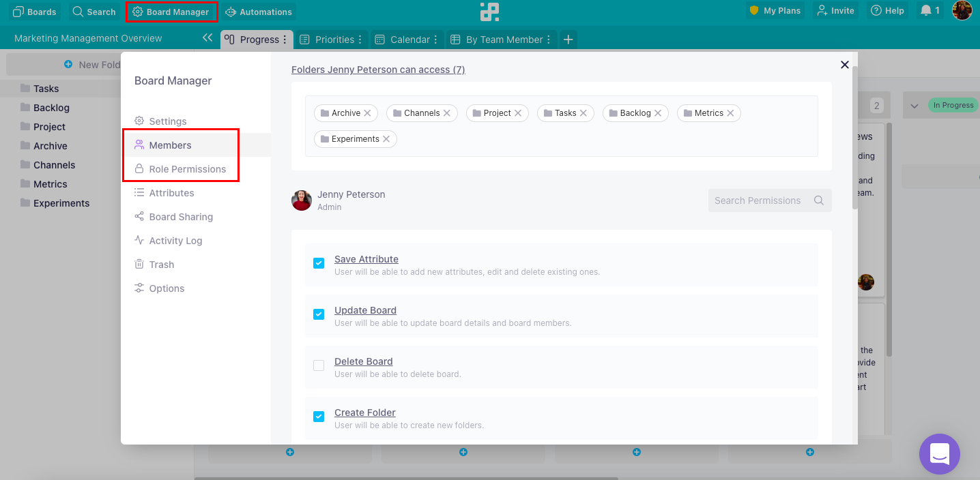This screenshot has width=980, height=480.
Task: Open the Search tool
Action: tap(93, 11)
